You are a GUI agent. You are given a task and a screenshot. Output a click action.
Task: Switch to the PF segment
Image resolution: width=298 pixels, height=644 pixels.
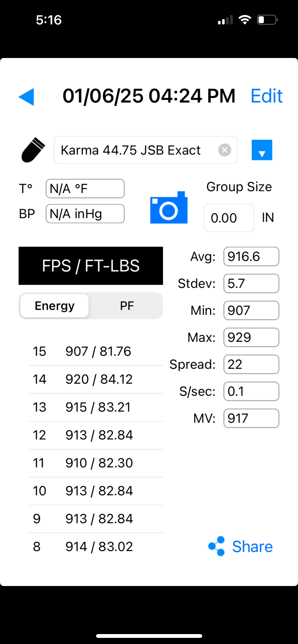coord(127,306)
